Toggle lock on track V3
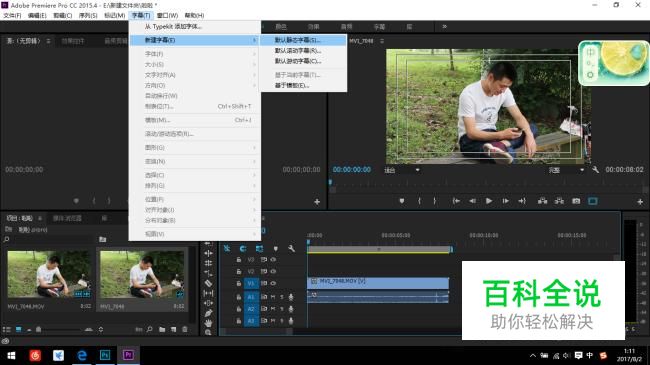This screenshot has width=650, height=365. tap(239, 260)
